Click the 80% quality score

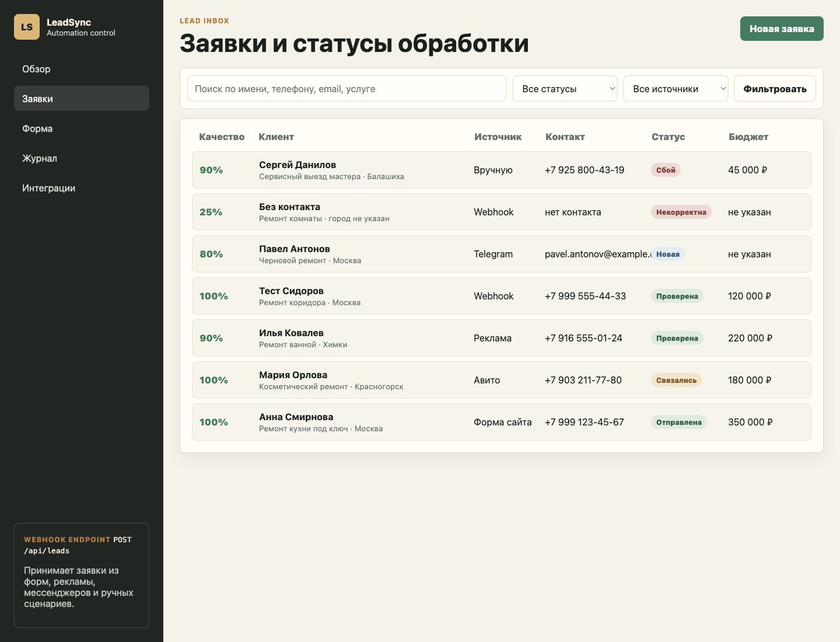coord(211,254)
